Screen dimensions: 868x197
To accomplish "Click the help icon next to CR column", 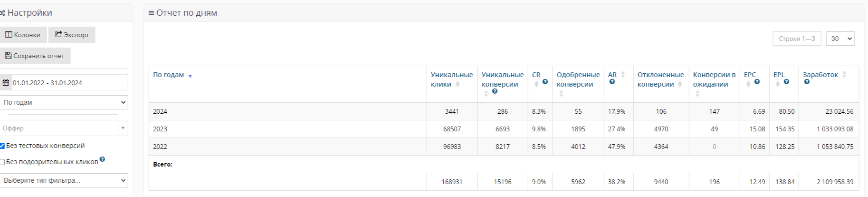I will tap(545, 82).
